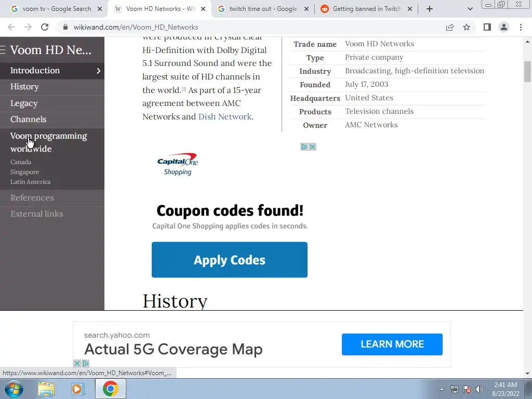This screenshot has height=399, width=532.
Task: Close the Getting banned in Twitch tab
Action: 410,9
